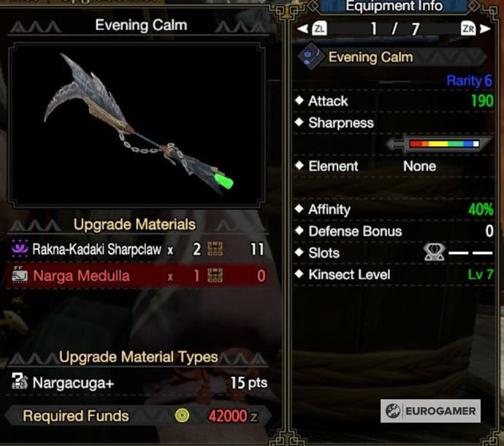The image size is (504, 446).
Task: Click the ZR next page button
Action: point(468,29)
